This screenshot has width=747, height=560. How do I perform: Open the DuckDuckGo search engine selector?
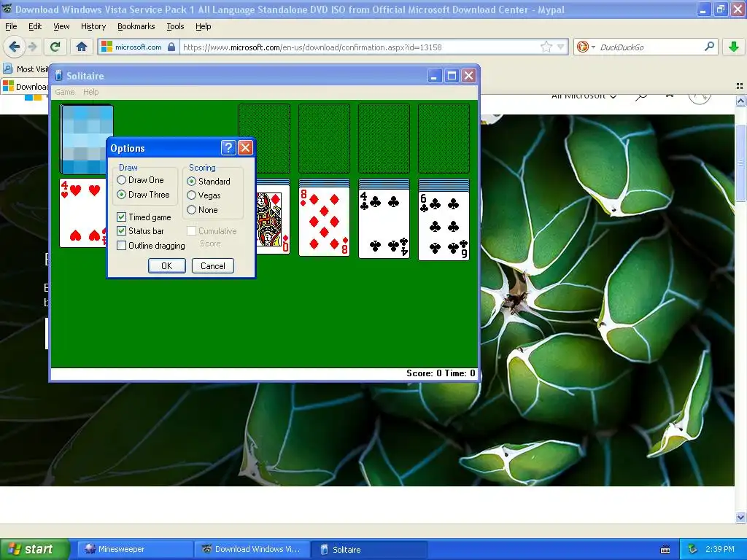pos(586,47)
